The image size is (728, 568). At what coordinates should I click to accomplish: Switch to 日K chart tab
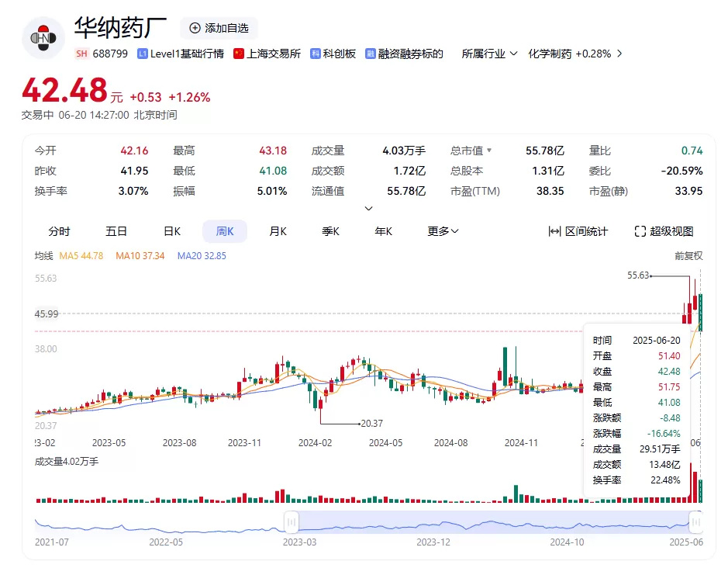(172, 231)
